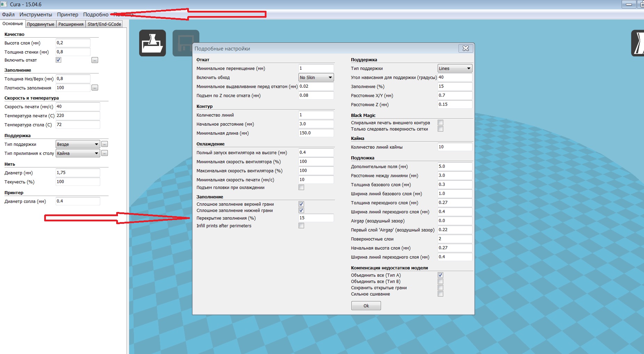Click Полный запуск вентилятора на высоте field
The image size is (644, 354).
pos(316,152)
